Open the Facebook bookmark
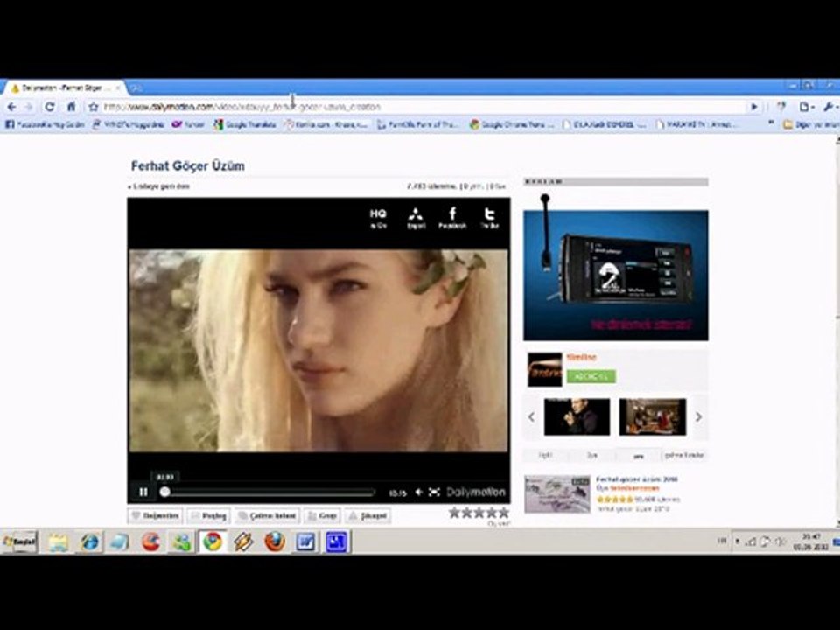Screen dimensions: 840x630 (x=45, y=124)
